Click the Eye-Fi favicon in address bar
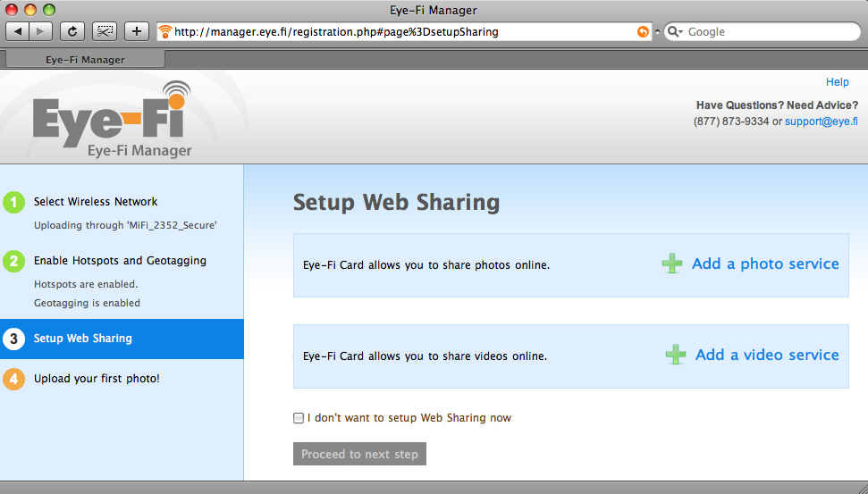Image resolution: width=868 pixels, height=494 pixels. tap(165, 31)
